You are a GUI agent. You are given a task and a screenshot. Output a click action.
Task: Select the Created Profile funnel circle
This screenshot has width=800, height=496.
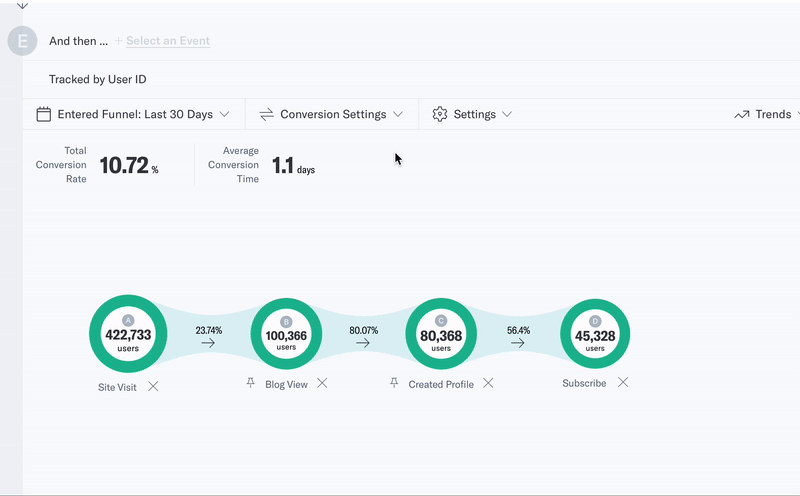point(441,334)
